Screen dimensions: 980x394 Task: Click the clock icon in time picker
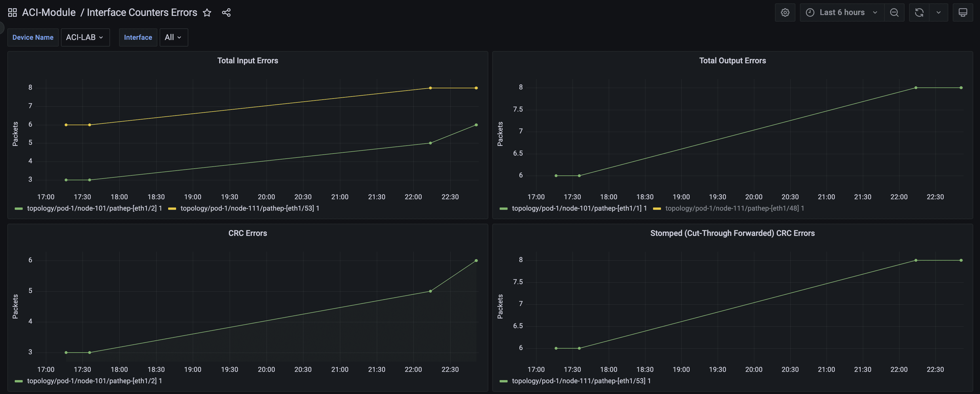[x=810, y=12]
